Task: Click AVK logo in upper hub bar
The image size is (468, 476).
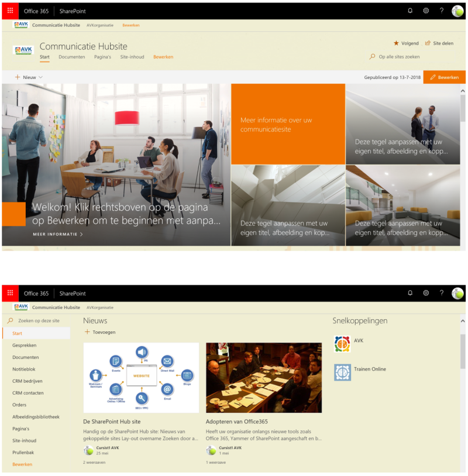Action: coord(21,25)
